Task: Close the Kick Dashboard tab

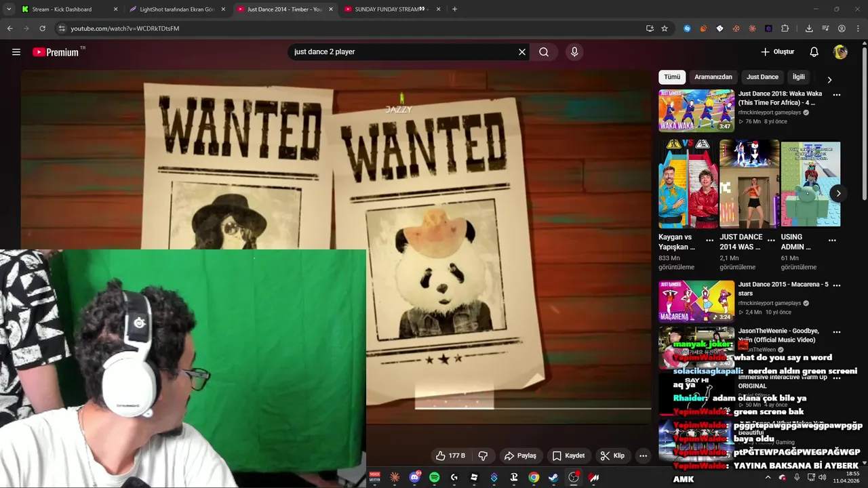Action: point(115,9)
